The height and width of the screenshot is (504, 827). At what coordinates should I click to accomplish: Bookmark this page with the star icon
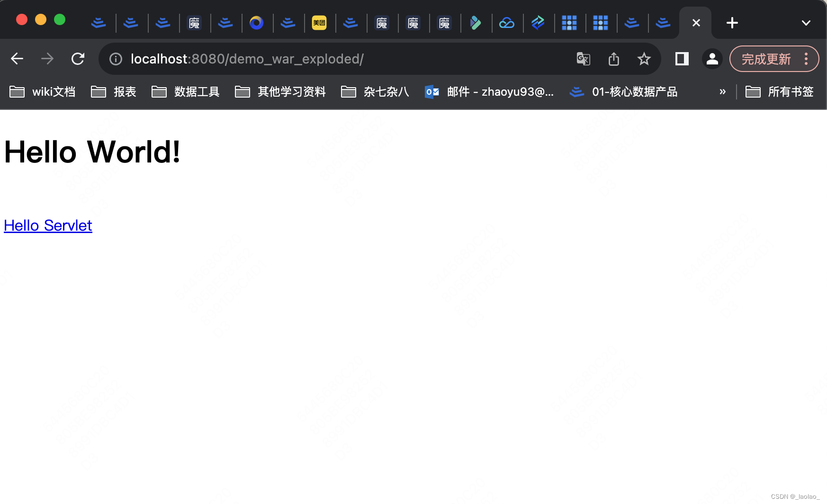644,59
